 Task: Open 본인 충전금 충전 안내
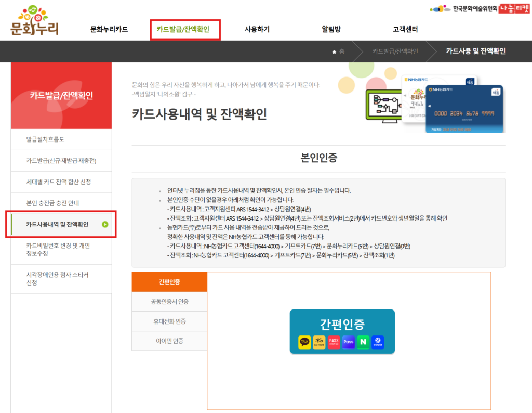click(61, 203)
